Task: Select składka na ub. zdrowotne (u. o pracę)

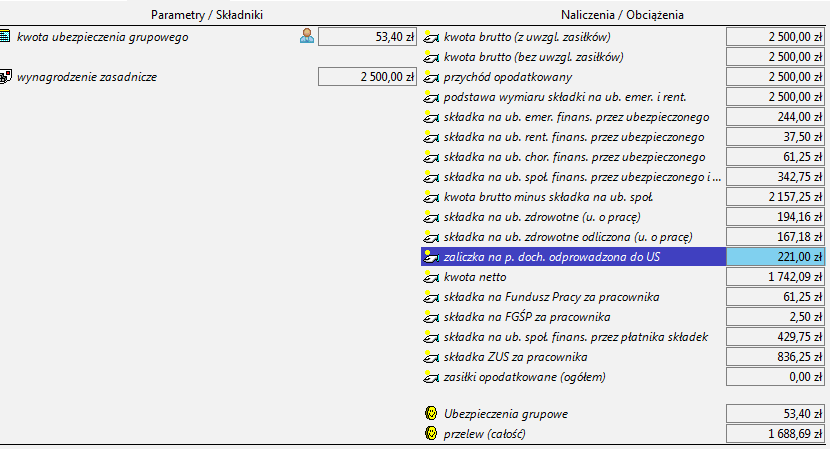Action: 541,217
